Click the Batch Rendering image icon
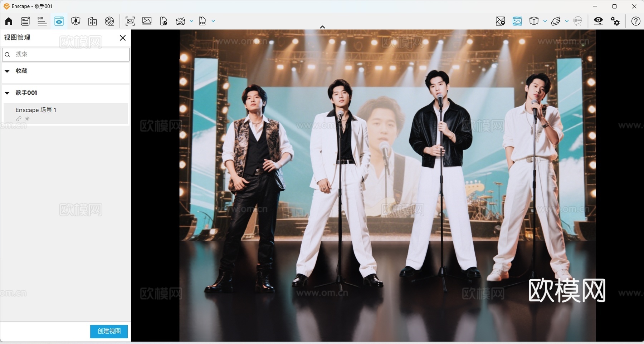This screenshot has width=644, height=344. (x=147, y=21)
